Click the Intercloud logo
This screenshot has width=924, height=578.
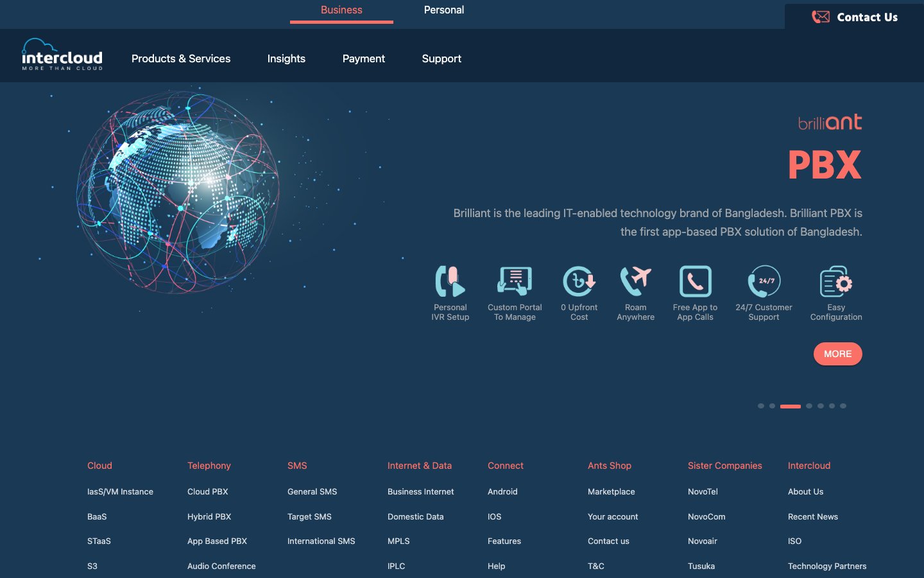[x=62, y=55]
